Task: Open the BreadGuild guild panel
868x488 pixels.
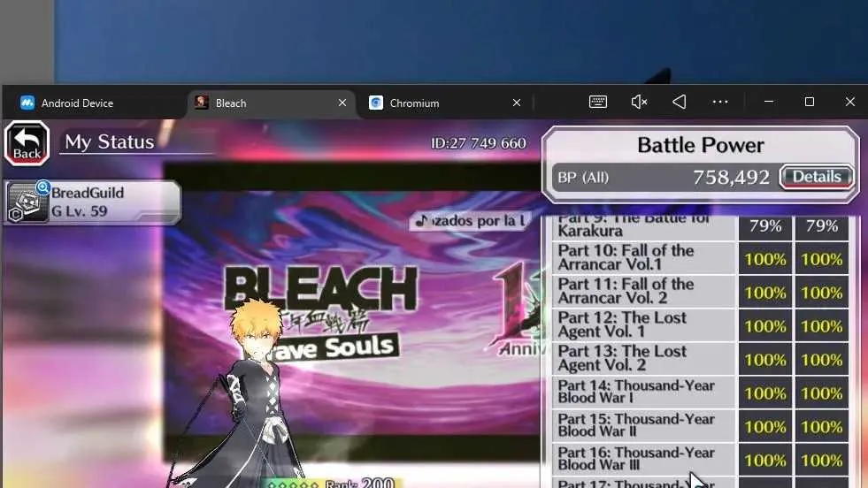Action: [x=92, y=202]
